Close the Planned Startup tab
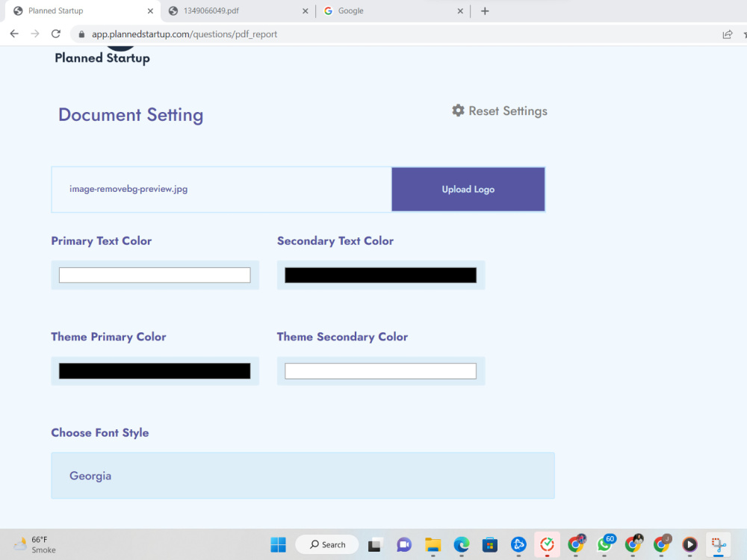 tap(150, 11)
